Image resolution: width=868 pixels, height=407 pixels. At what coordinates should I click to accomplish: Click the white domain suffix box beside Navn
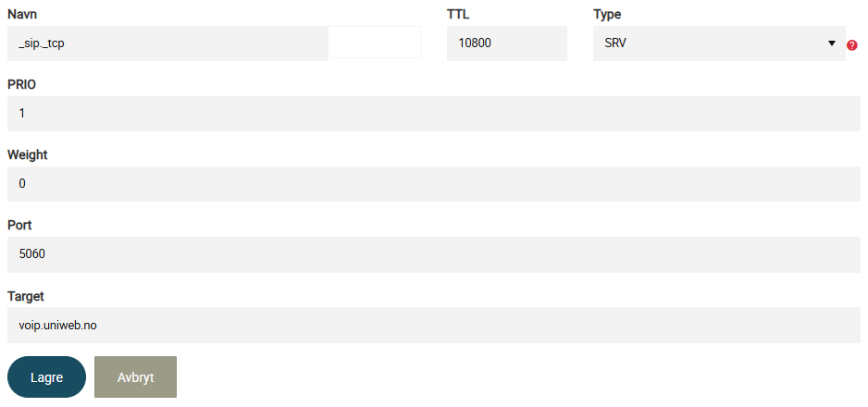tap(375, 42)
